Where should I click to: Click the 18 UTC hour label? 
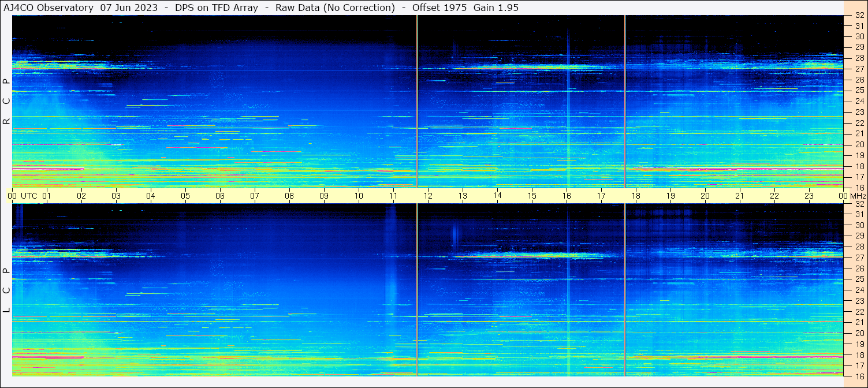tap(636, 196)
